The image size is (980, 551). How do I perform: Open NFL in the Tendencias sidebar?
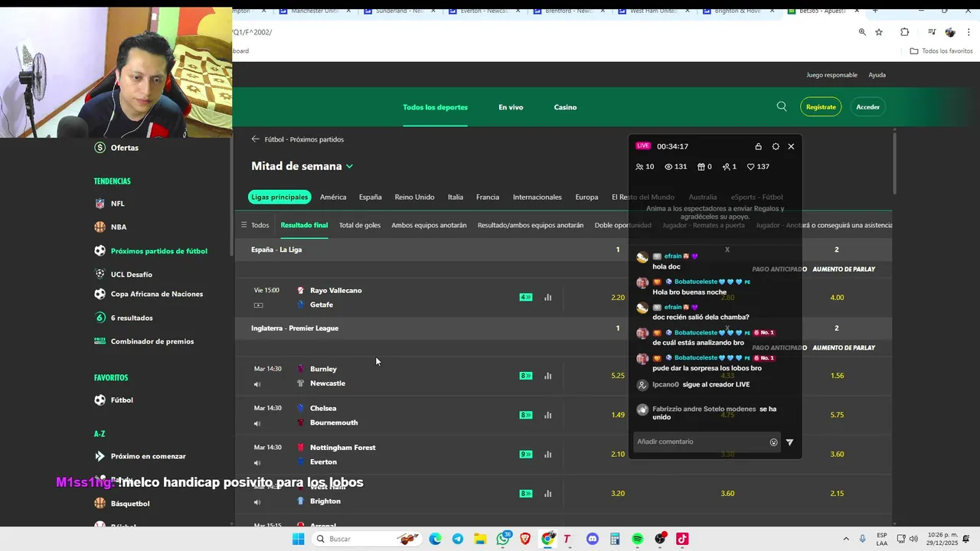coord(109,204)
